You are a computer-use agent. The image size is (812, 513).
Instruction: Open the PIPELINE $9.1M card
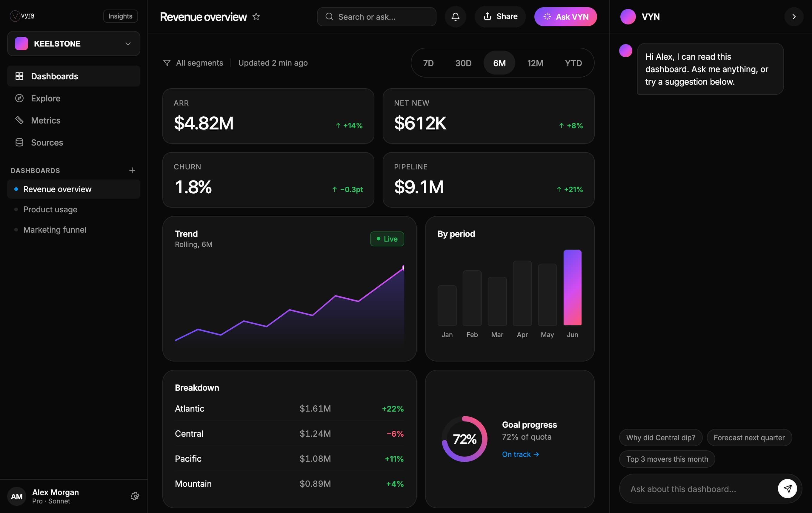488,180
